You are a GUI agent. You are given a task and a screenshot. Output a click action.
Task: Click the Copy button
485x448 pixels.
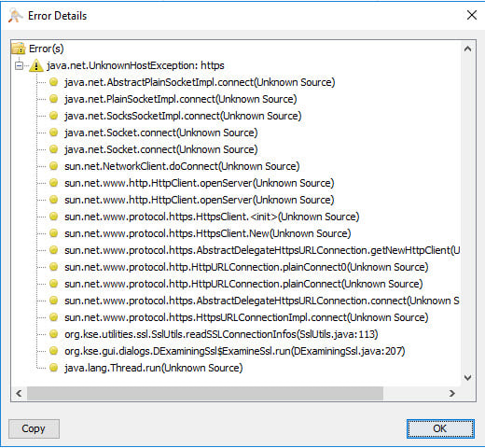34,428
